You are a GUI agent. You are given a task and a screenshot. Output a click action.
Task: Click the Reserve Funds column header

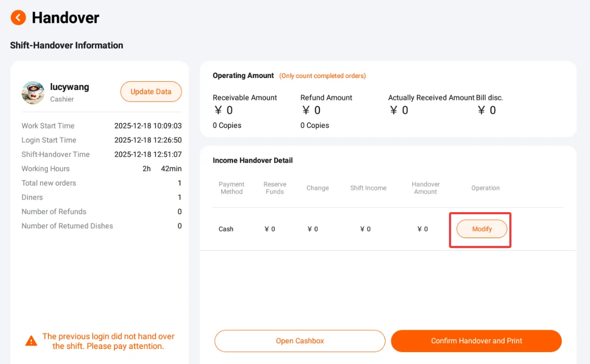pos(275,188)
